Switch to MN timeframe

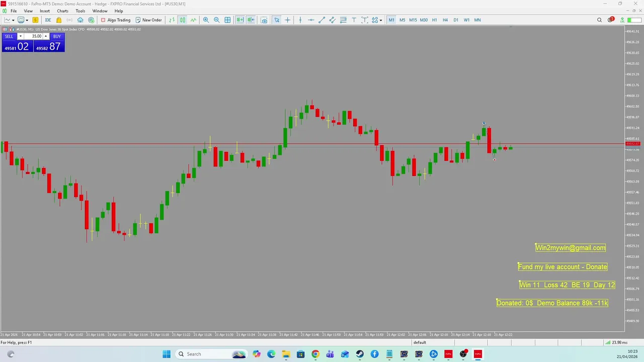pos(477,20)
